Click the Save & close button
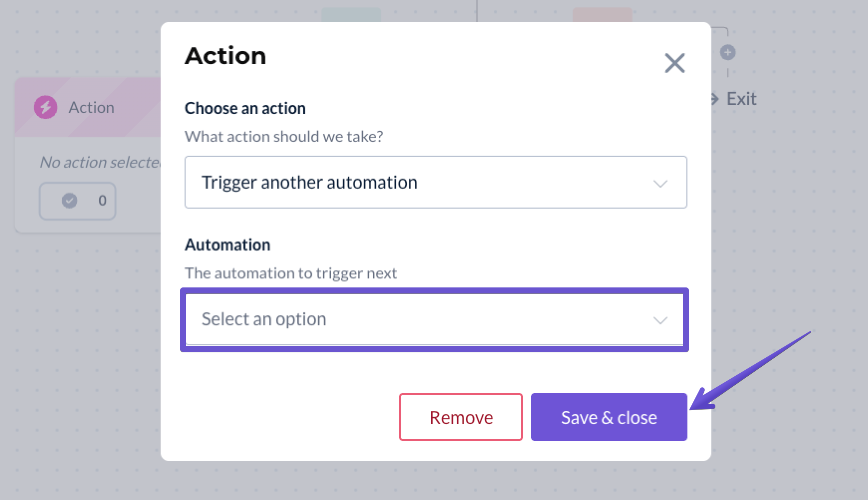Screen dimensions: 868x500 click(609, 417)
